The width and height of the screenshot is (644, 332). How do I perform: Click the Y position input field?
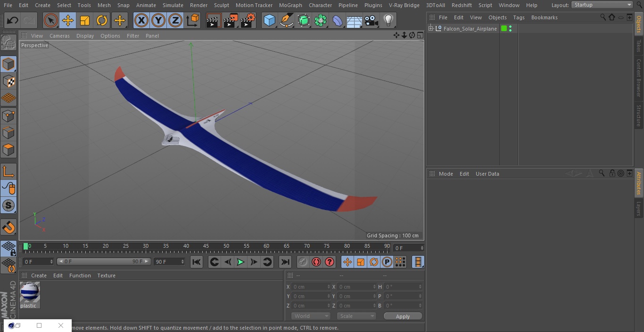coord(311,296)
